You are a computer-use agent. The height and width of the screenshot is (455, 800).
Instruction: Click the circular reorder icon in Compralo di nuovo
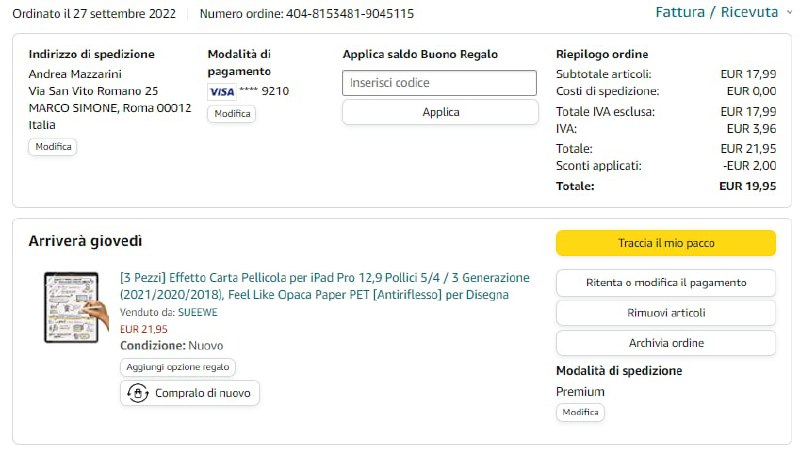tap(137, 393)
